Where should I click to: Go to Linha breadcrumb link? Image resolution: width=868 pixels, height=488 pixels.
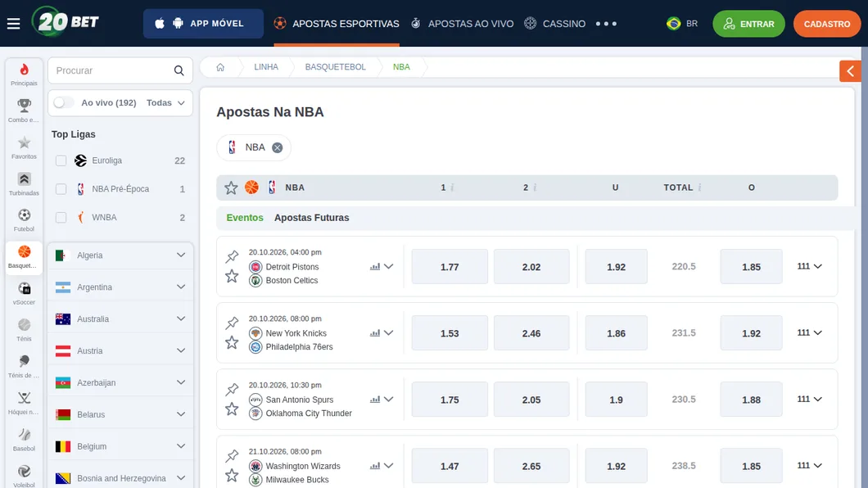(x=266, y=67)
